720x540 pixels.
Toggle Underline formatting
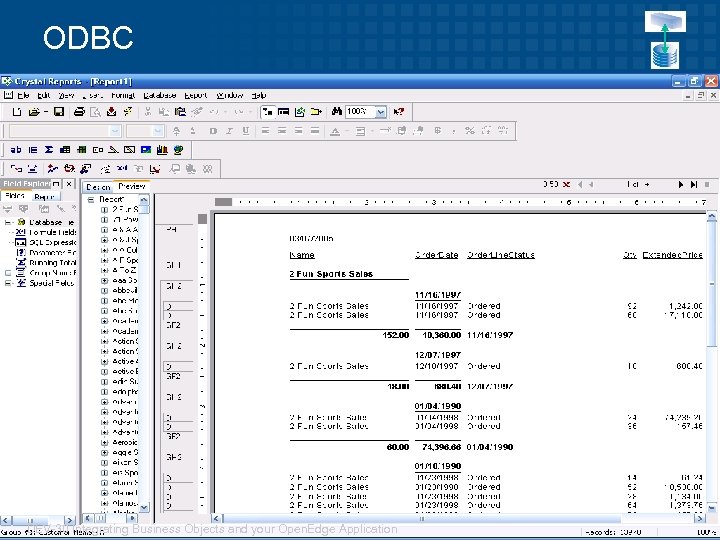coord(246,131)
